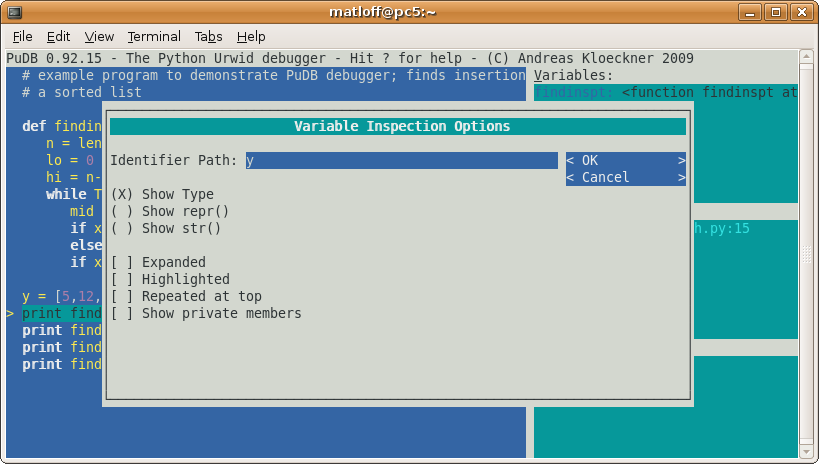
Task: Click the Identifier Path input field
Action: (x=400, y=161)
